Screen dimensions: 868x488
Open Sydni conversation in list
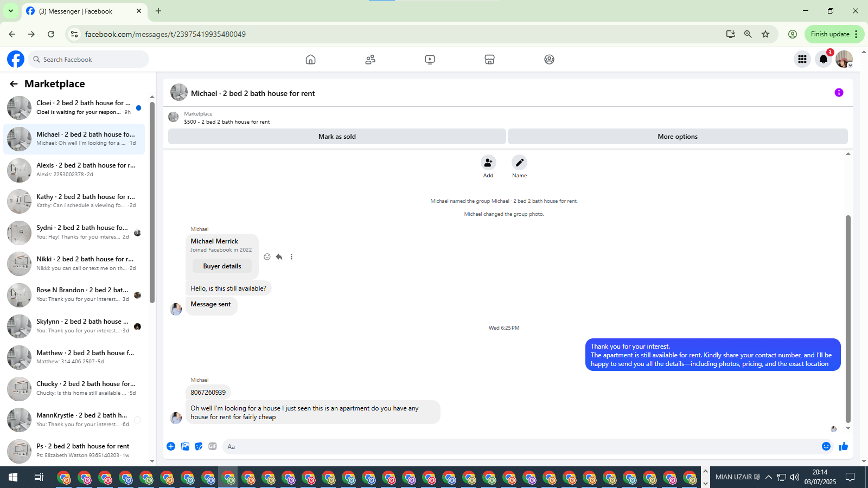pyautogui.click(x=74, y=232)
